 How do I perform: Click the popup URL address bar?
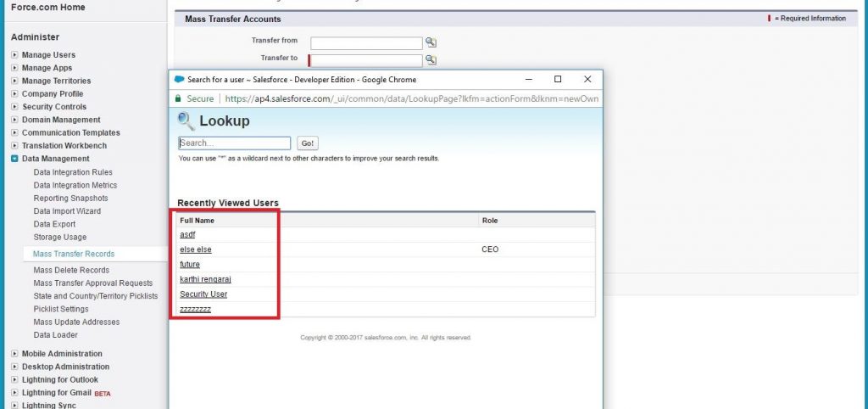point(411,98)
